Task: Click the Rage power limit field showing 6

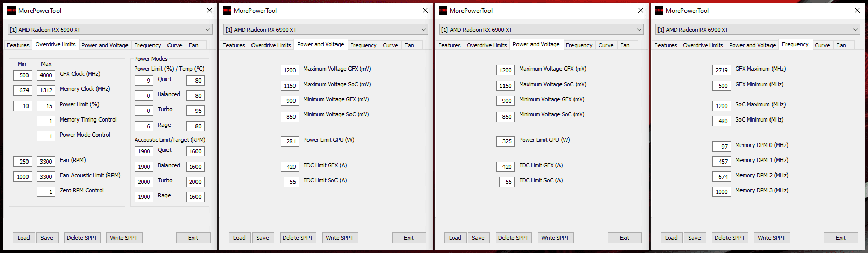Action: pyautogui.click(x=144, y=126)
